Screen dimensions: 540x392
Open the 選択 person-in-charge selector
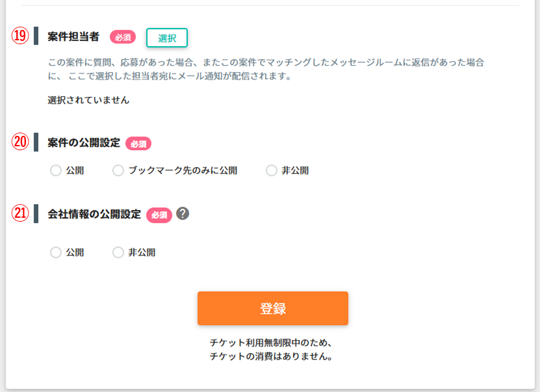[x=167, y=38]
